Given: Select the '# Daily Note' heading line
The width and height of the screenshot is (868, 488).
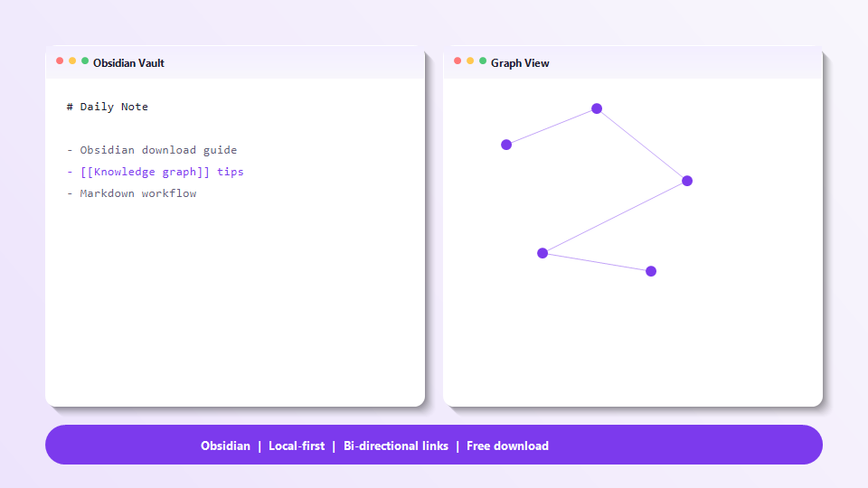Looking at the screenshot, I should pos(108,107).
